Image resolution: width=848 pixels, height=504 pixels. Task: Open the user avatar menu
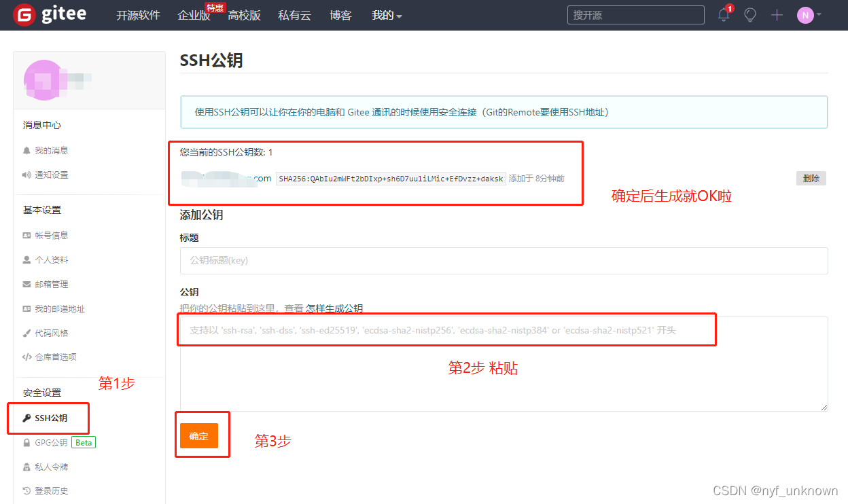pos(809,15)
